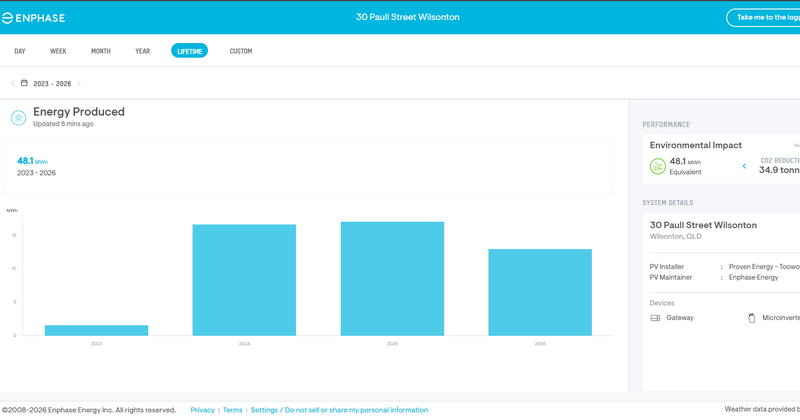Image resolution: width=800 pixels, height=420 pixels.
Task: Open the Terms link in footer
Action: click(233, 410)
